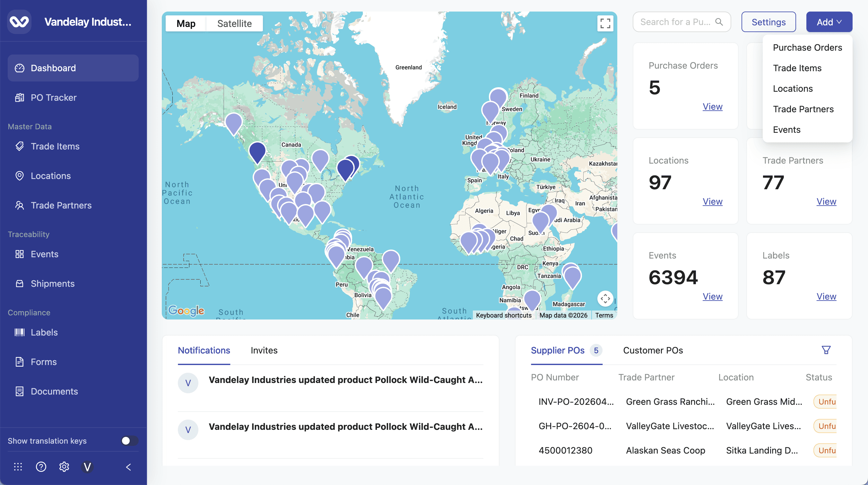The height and width of the screenshot is (485, 868).
Task: Open the Vandelay logo icon at top left
Action: coord(19,22)
